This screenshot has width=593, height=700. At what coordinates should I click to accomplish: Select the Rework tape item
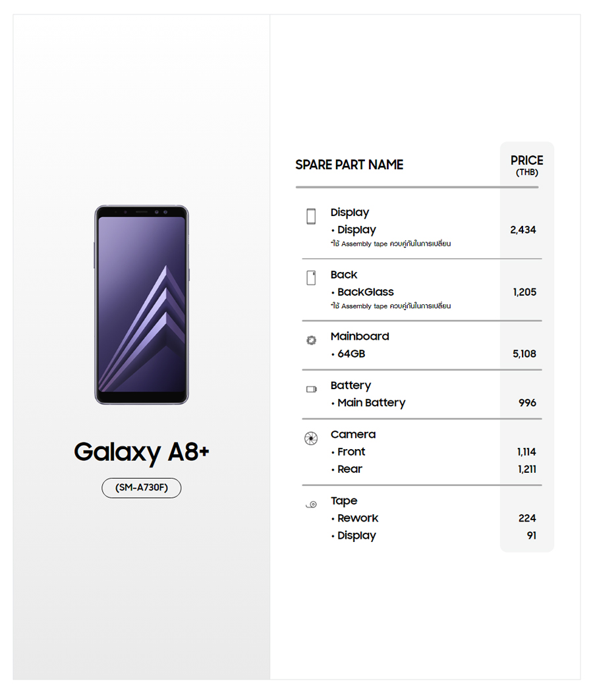(x=358, y=518)
